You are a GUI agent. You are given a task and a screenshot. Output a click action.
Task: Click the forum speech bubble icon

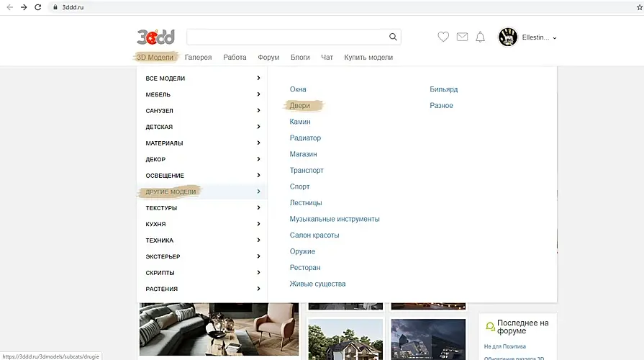[x=490, y=327]
